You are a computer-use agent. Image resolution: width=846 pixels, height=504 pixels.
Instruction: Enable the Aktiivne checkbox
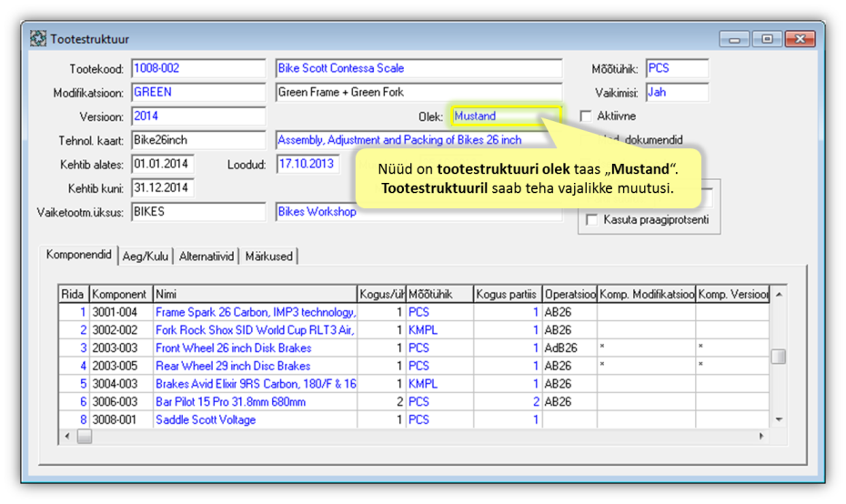[x=586, y=116]
